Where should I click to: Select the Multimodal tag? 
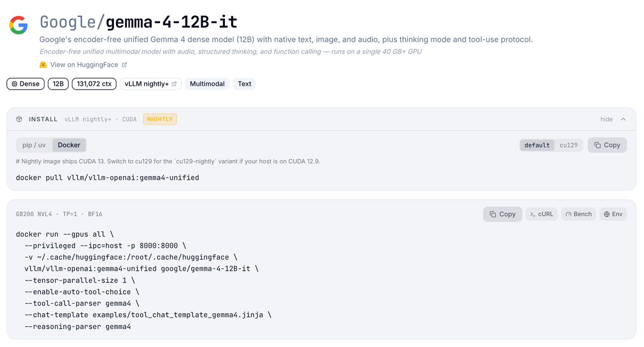pyautogui.click(x=207, y=84)
